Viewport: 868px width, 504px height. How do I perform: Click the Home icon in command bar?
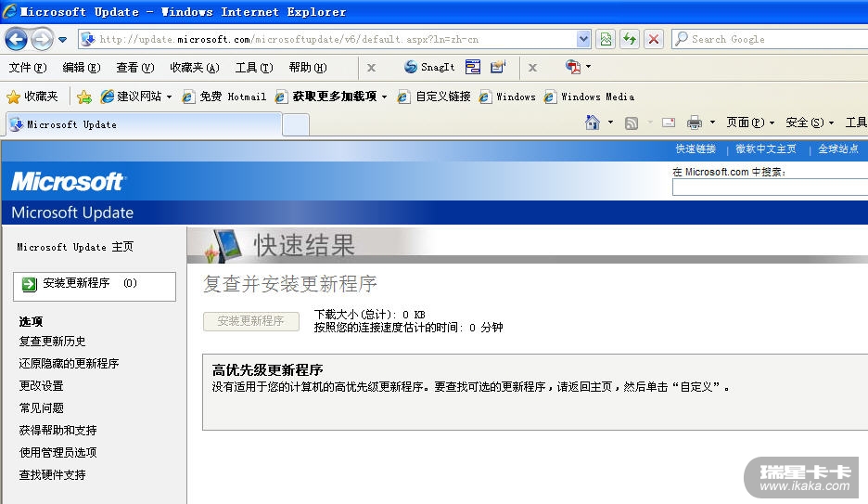(592, 123)
